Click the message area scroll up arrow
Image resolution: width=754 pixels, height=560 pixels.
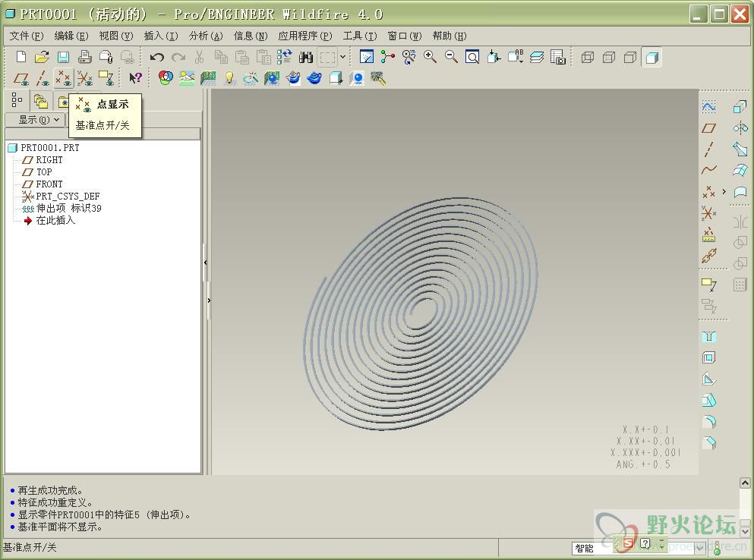point(745,483)
